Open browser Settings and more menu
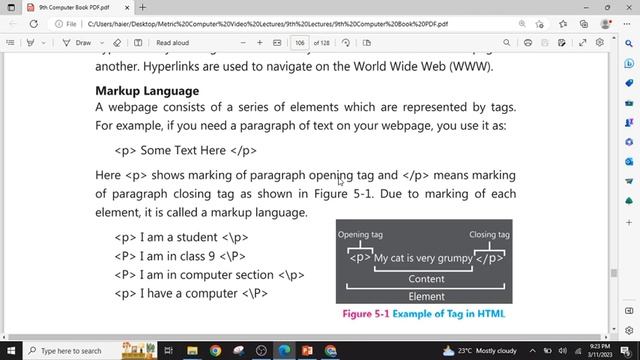This screenshot has width=640, height=360. pos(627,24)
